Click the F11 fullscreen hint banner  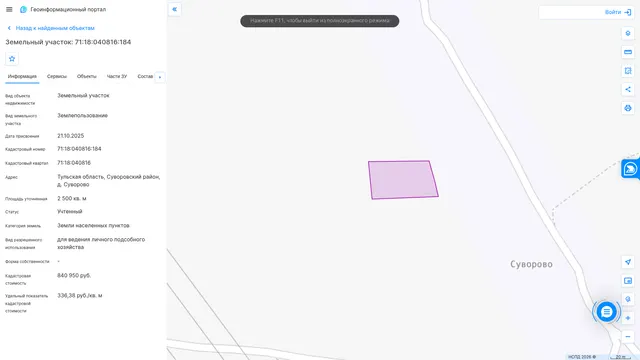click(x=320, y=21)
